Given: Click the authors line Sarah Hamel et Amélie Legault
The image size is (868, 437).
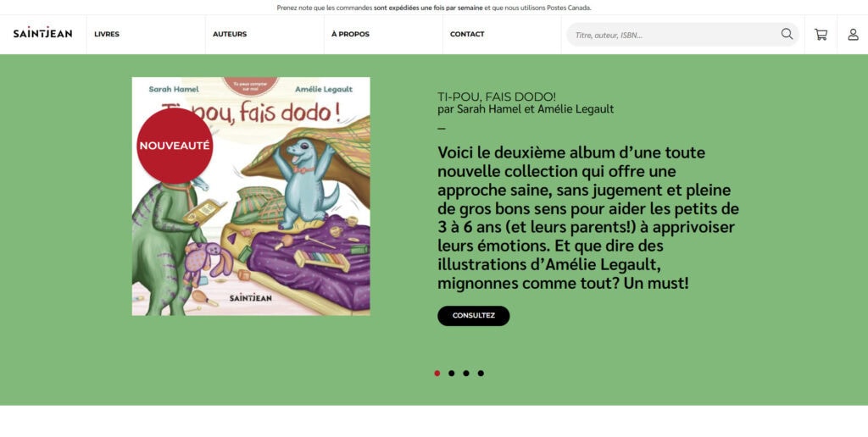Looking at the screenshot, I should [x=526, y=109].
